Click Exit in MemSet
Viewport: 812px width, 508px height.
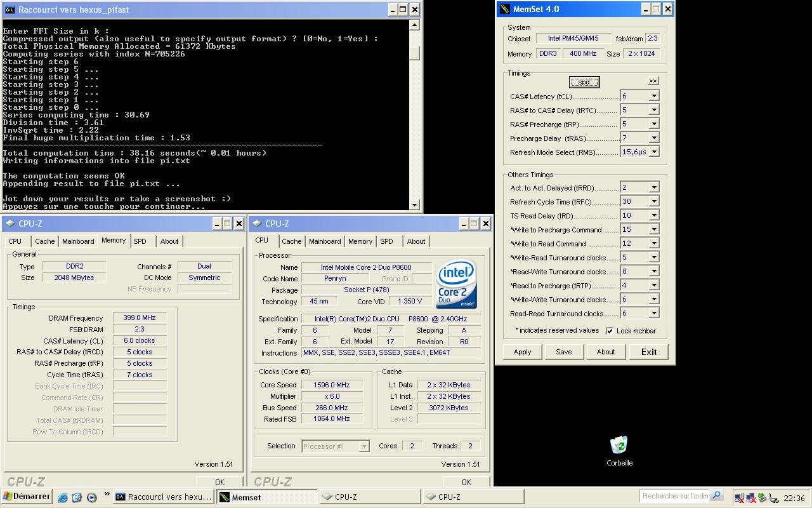[649, 352]
